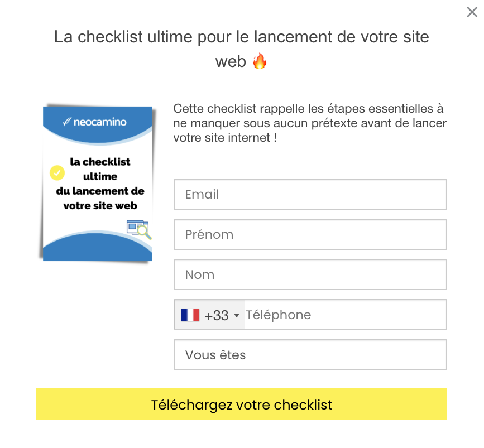The width and height of the screenshot is (484, 448).
Task: Open the Vous êtes selector
Action: pos(310,355)
